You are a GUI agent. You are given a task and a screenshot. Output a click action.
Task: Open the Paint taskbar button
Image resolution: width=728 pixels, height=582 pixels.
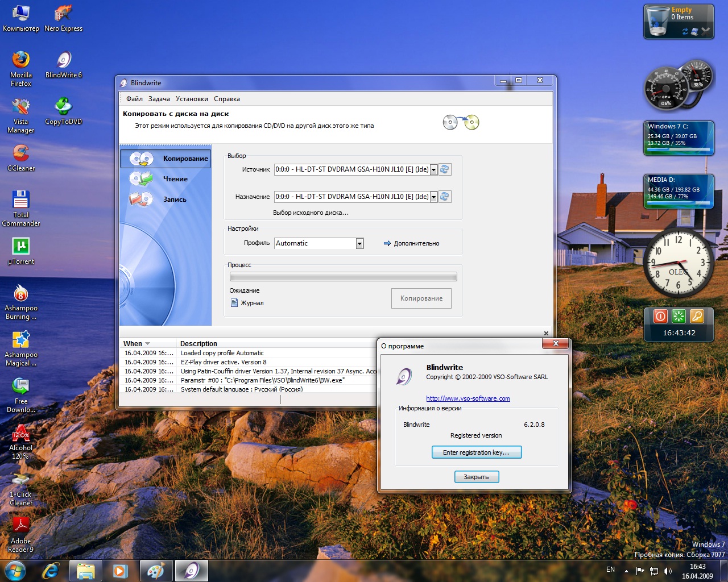[x=156, y=571]
